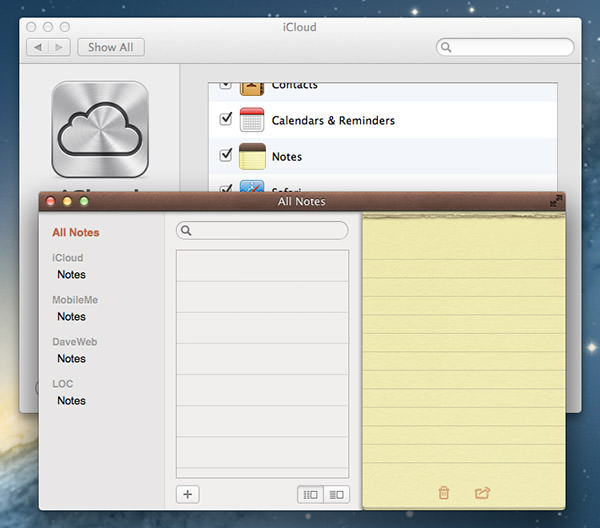Click the Notes notepad icon in iCloud list
600x528 pixels.
tap(252, 156)
